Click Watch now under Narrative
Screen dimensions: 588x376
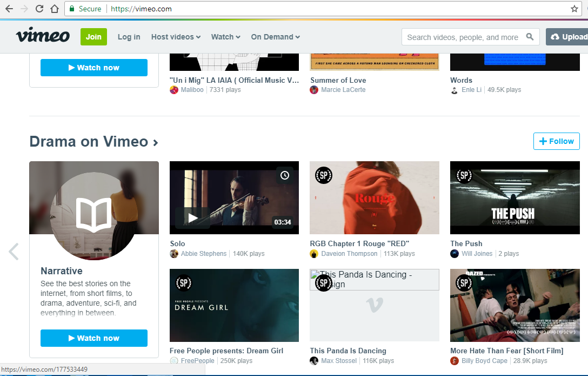point(93,338)
